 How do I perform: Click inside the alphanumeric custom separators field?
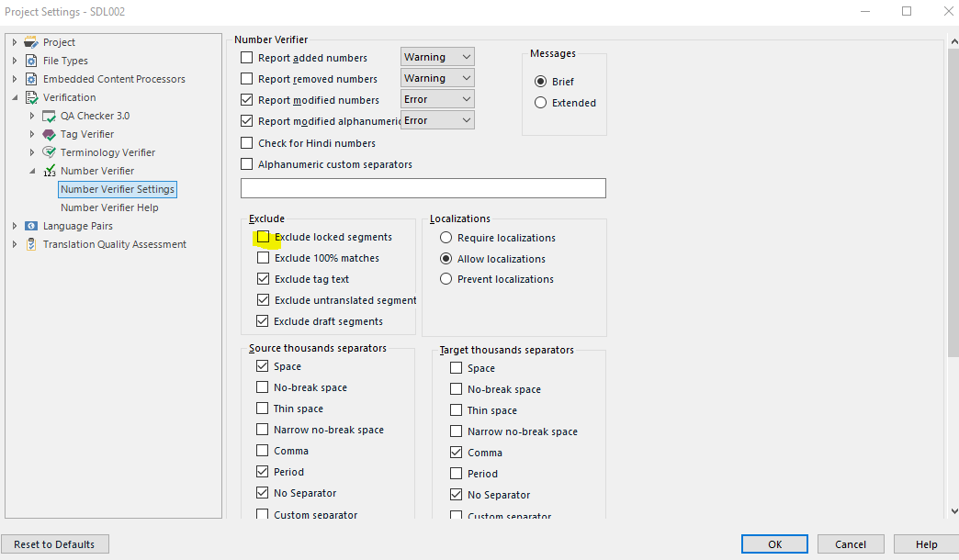pyautogui.click(x=423, y=188)
